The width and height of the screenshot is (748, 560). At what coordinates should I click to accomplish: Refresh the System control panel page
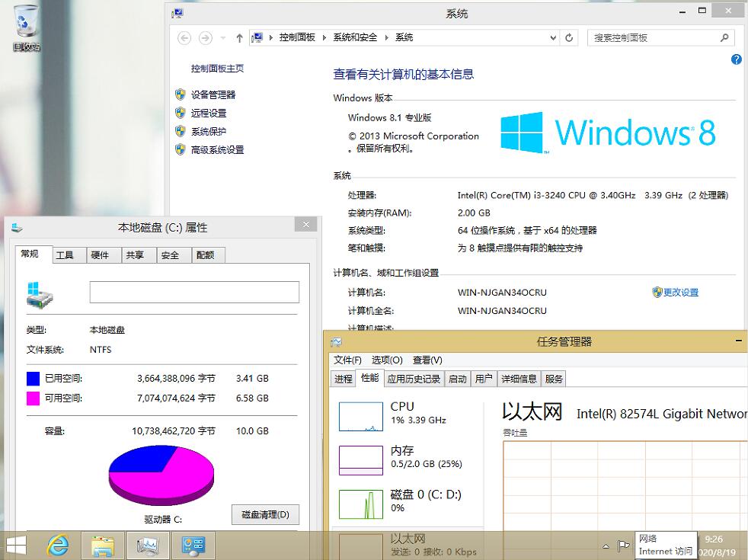(x=569, y=37)
